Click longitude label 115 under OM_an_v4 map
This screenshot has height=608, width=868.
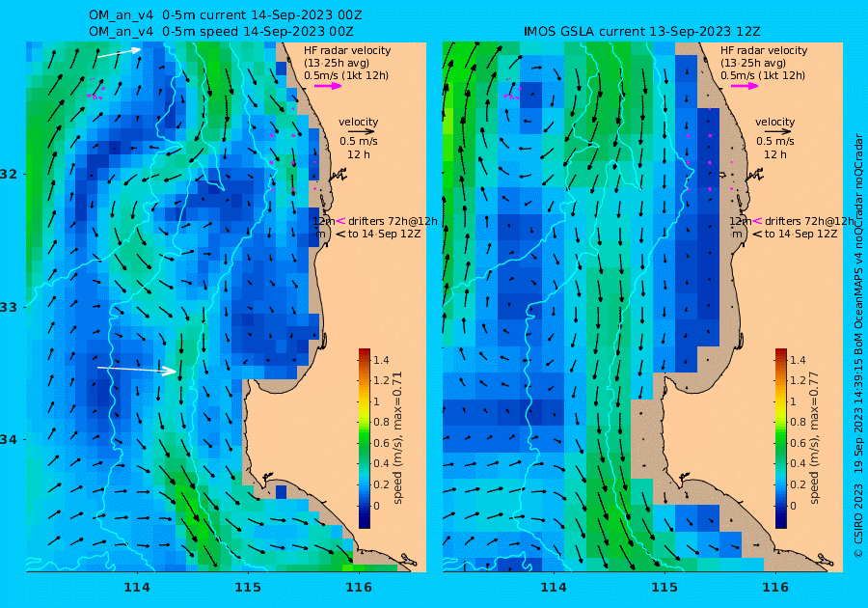click(x=248, y=588)
